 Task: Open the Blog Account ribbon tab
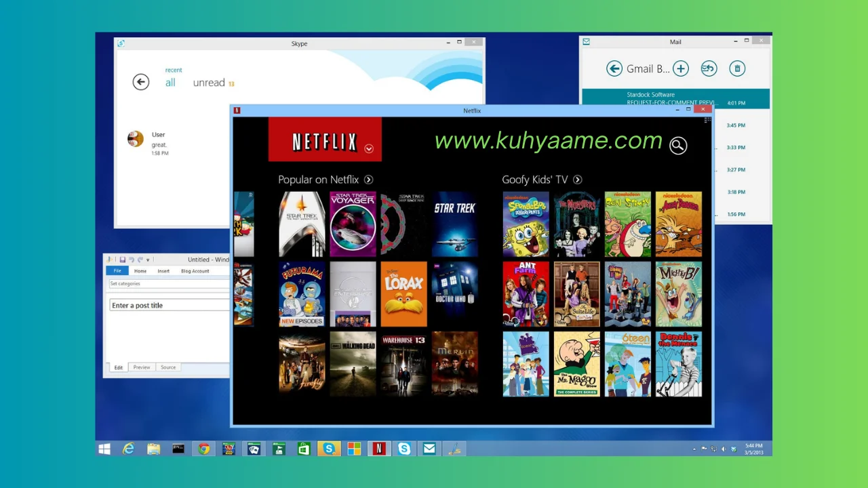[x=195, y=270]
